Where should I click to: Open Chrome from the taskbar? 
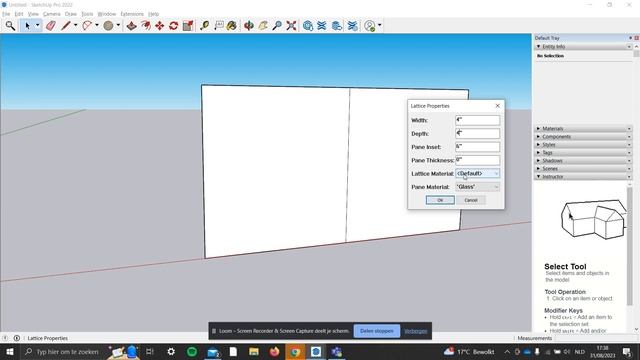pyautogui.click(x=295, y=351)
